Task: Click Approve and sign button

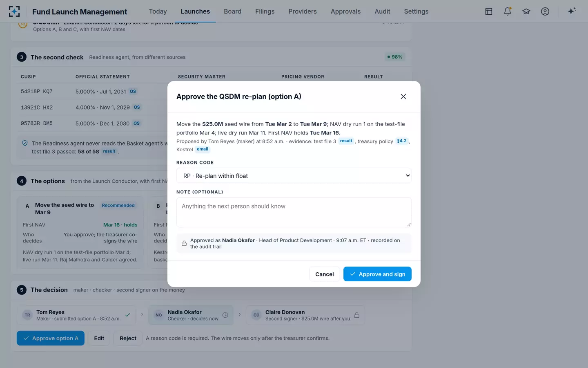Action: pos(377,274)
